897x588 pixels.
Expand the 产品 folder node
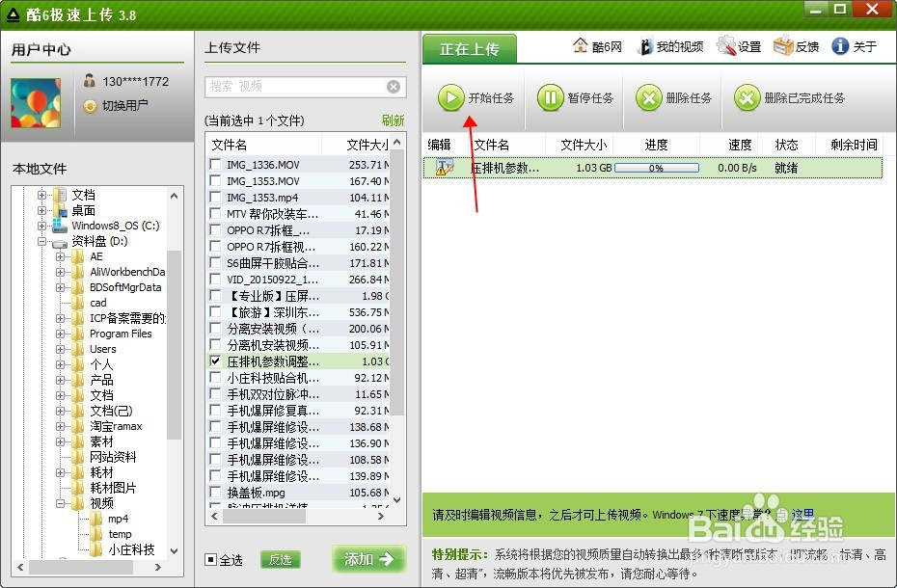pos(60,381)
